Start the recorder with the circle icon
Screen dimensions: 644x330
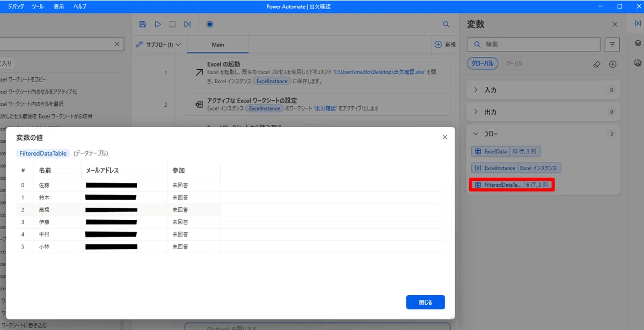click(x=210, y=24)
